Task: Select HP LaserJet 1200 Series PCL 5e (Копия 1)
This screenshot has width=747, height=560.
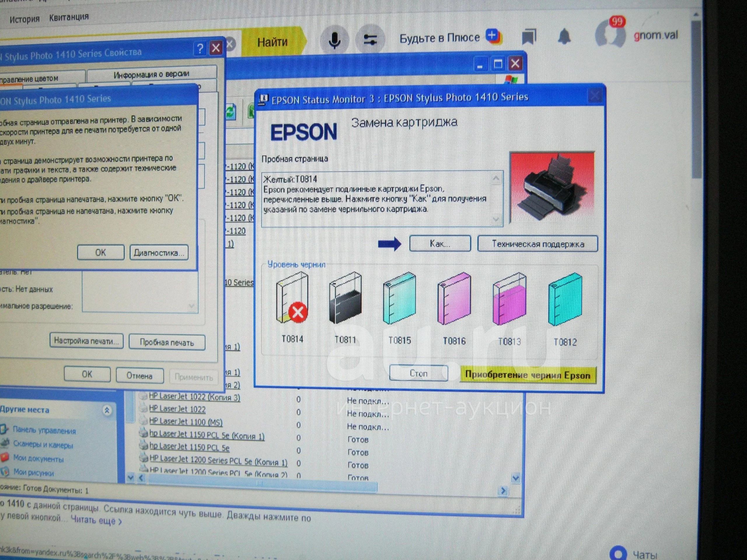Action: click(218, 461)
